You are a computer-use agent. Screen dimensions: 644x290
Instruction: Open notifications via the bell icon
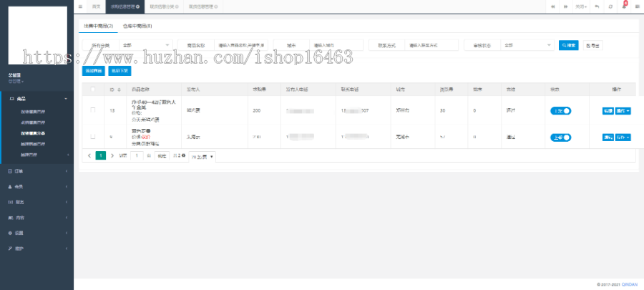click(x=624, y=6)
